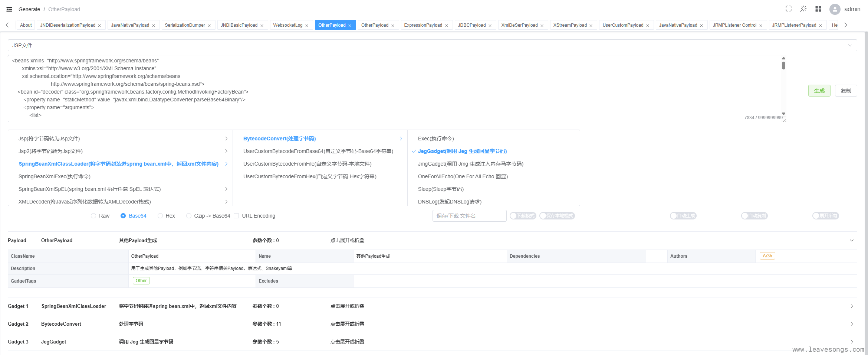The height and width of the screenshot is (355, 868).
Task: Open the JSP文件 dropdown
Action: pyautogui.click(x=432, y=45)
